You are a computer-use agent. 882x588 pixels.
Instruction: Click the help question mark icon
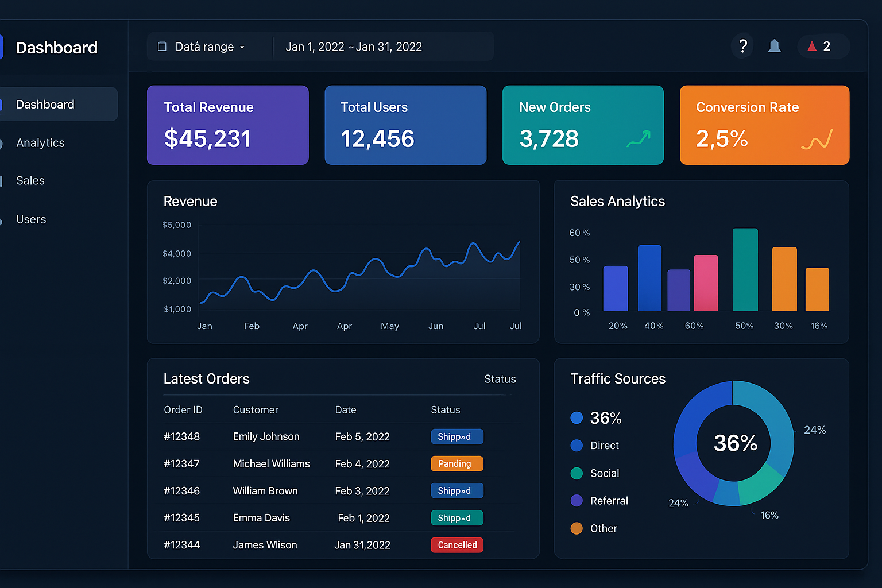742,46
